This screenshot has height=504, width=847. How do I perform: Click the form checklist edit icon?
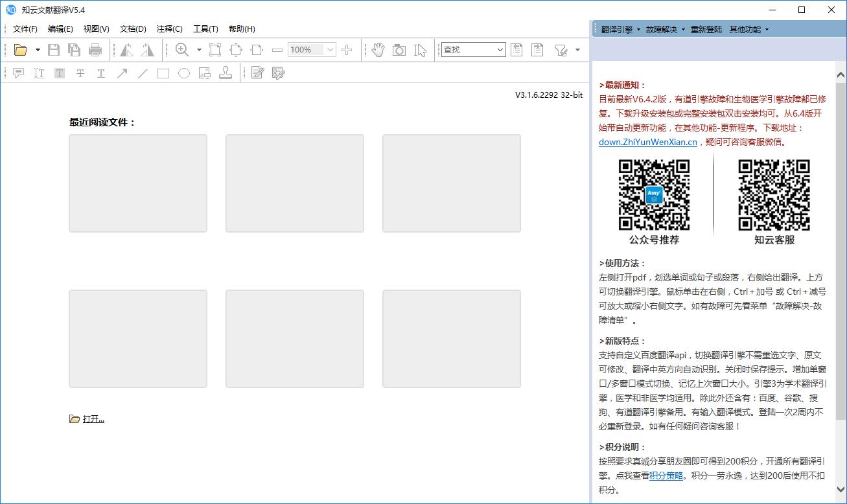[x=278, y=73]
